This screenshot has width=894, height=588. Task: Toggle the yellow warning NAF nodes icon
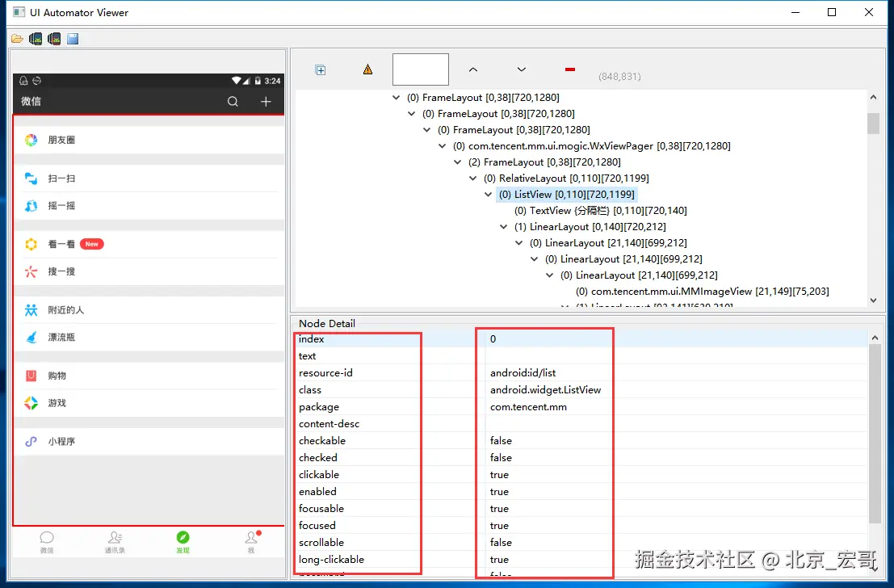pos(367,69)
